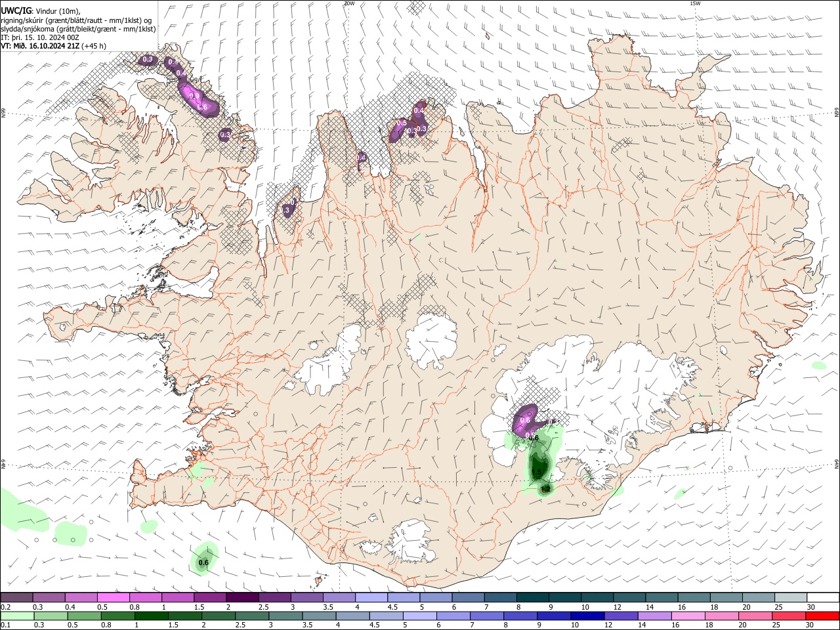Select the 0.8 green swatch in the lower rain scale

point(117,616)
